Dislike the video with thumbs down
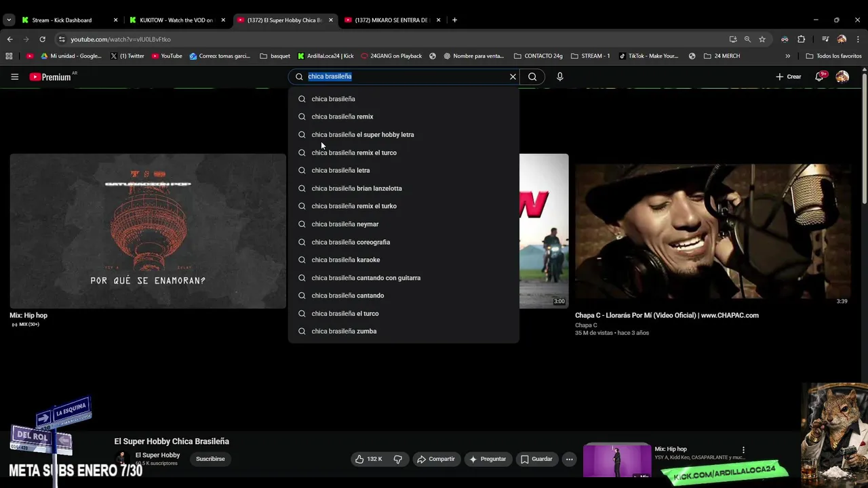868x488 pixels. coord(398,459)
